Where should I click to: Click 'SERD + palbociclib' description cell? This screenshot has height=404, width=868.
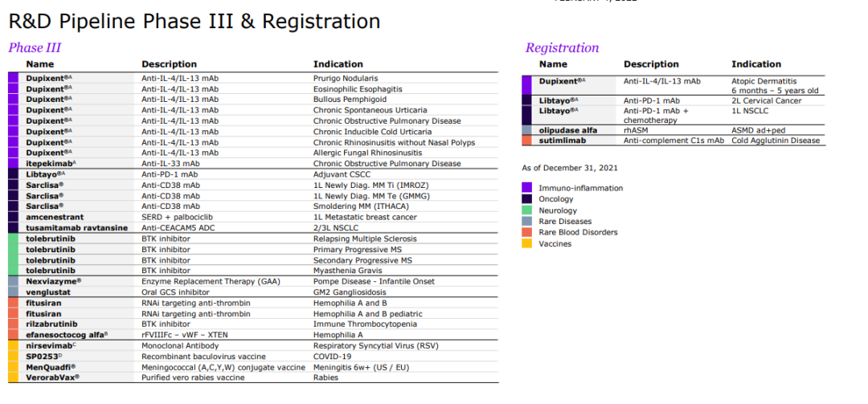point(177,217)
